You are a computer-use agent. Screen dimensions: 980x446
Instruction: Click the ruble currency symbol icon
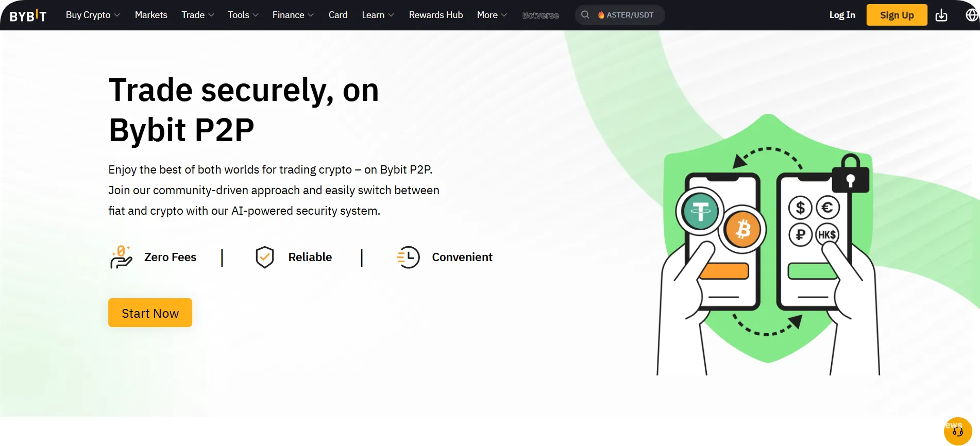click(800, 235)
